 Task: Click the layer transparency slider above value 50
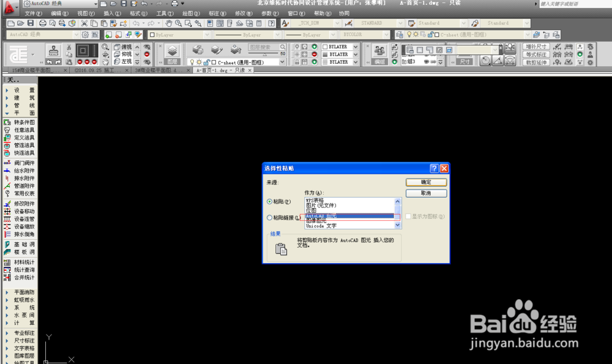[263, 54]
